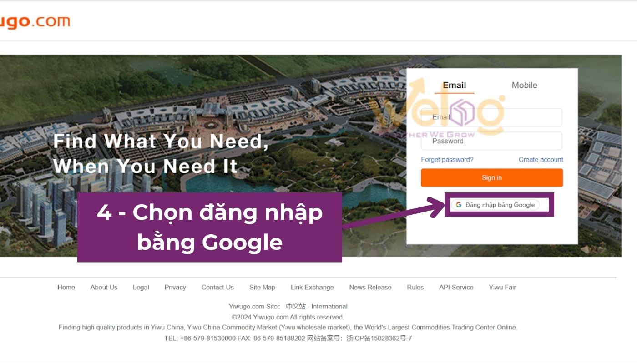Open the News Release footer link

pyautogui.click(x=370, y=288)
